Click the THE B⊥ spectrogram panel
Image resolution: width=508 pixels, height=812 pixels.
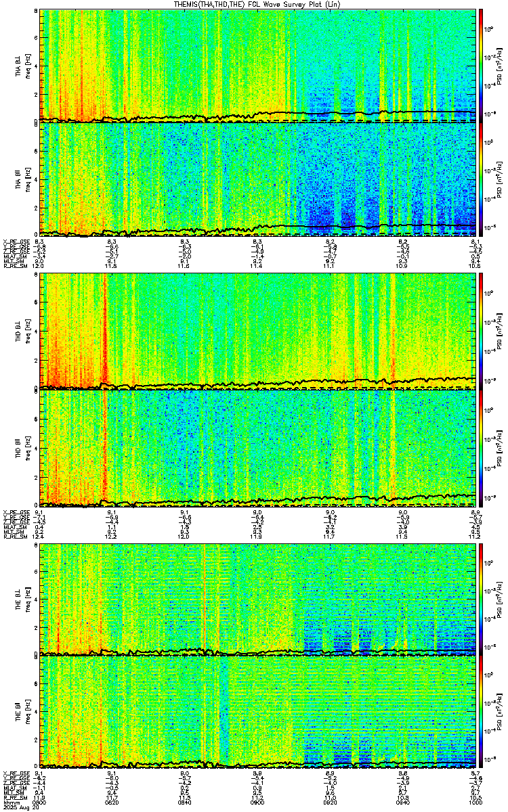click(x=258, y=599)
